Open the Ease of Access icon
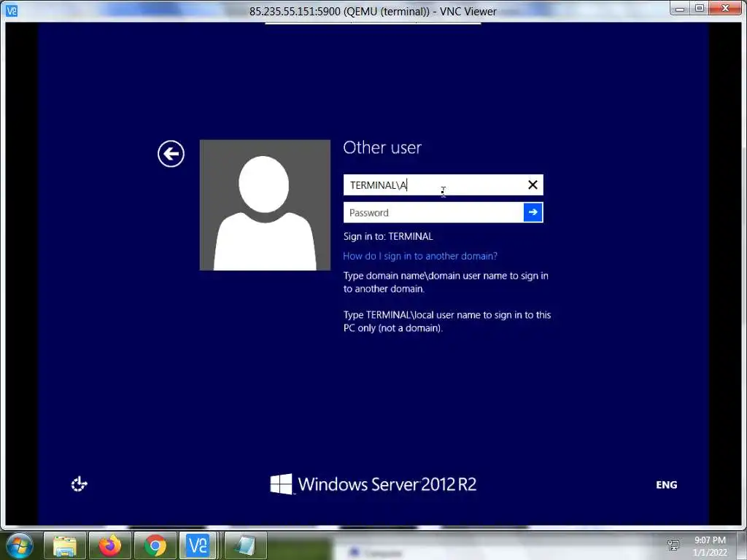 point(79,484)
